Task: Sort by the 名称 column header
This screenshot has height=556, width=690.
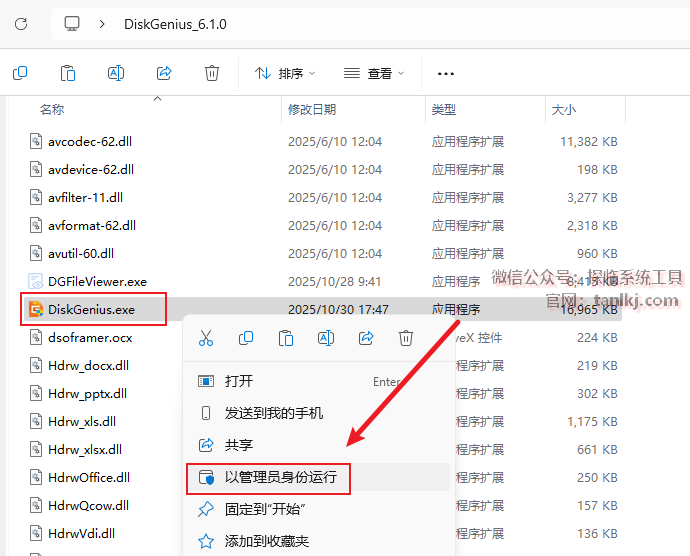Action: pyautogui.click(x=52, y=109)
